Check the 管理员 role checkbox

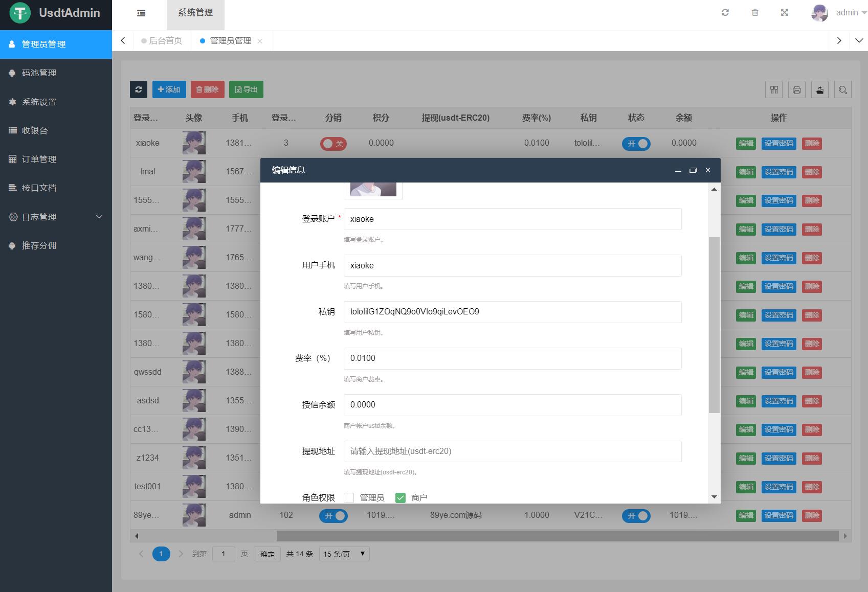pyautogui.click(x=349, y=497)
